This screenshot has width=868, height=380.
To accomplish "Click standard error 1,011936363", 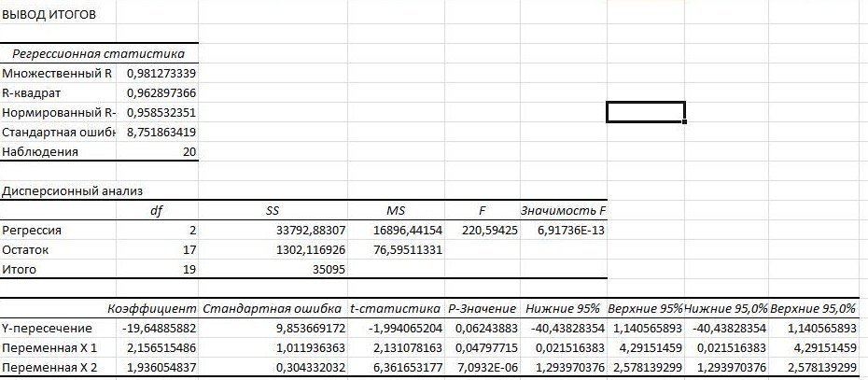I will point(273,348).
